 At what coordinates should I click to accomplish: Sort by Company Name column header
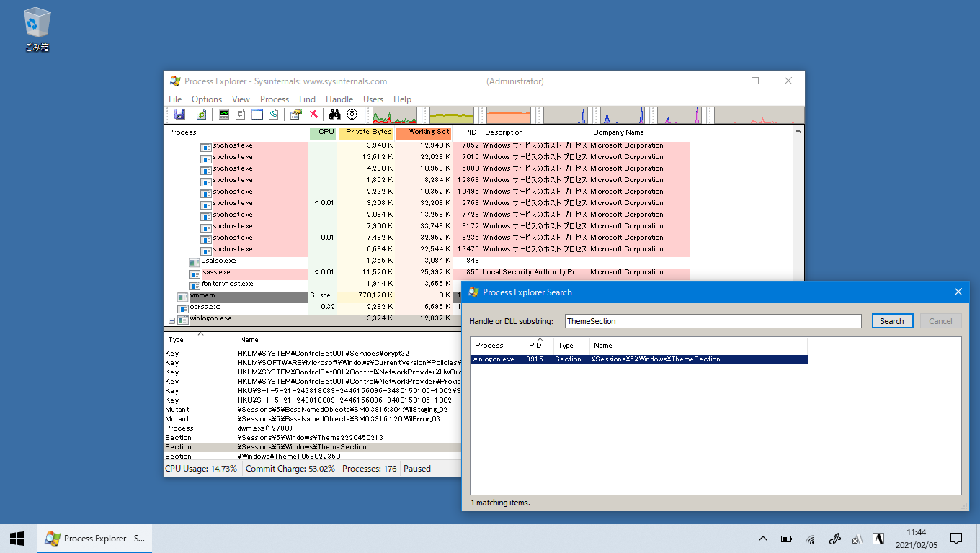pos(640,132)
